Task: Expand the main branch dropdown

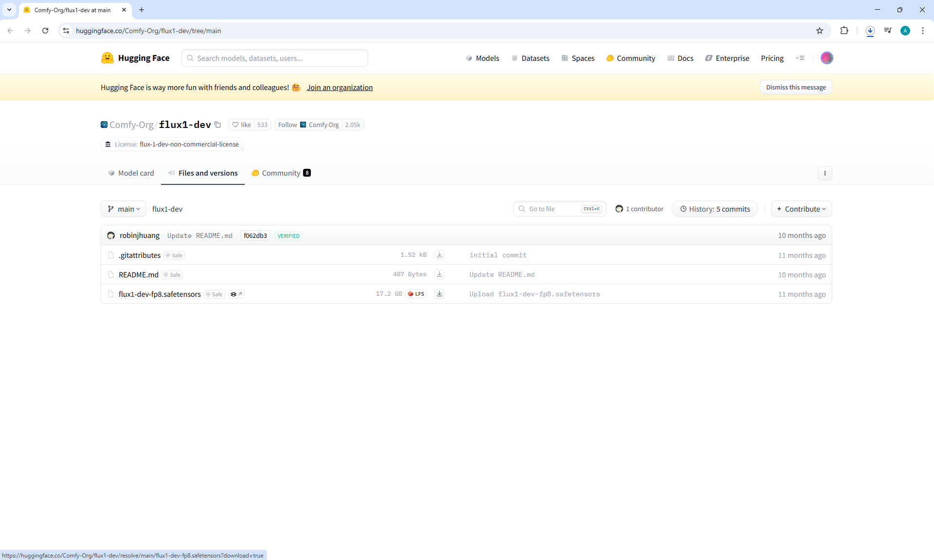Action: pos(124,209)
